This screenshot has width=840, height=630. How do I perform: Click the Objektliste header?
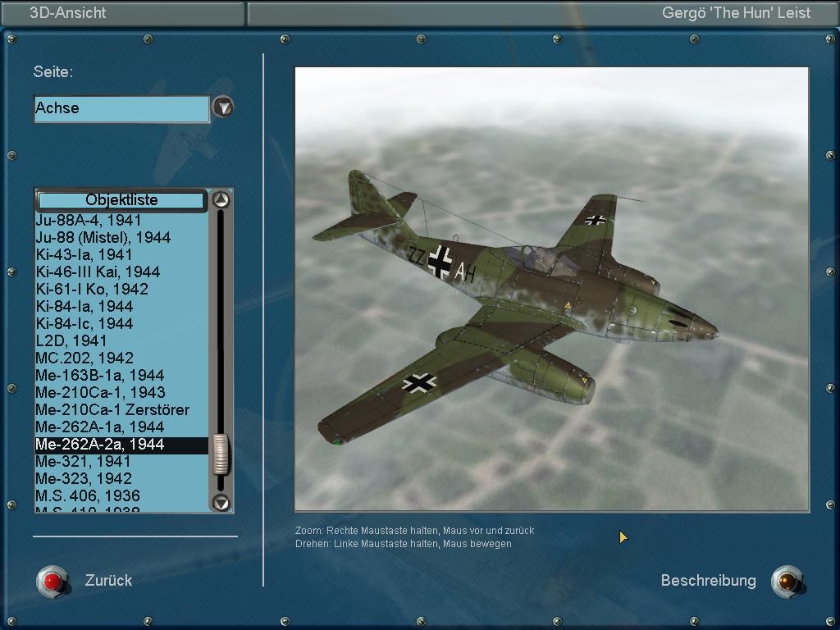121,200
